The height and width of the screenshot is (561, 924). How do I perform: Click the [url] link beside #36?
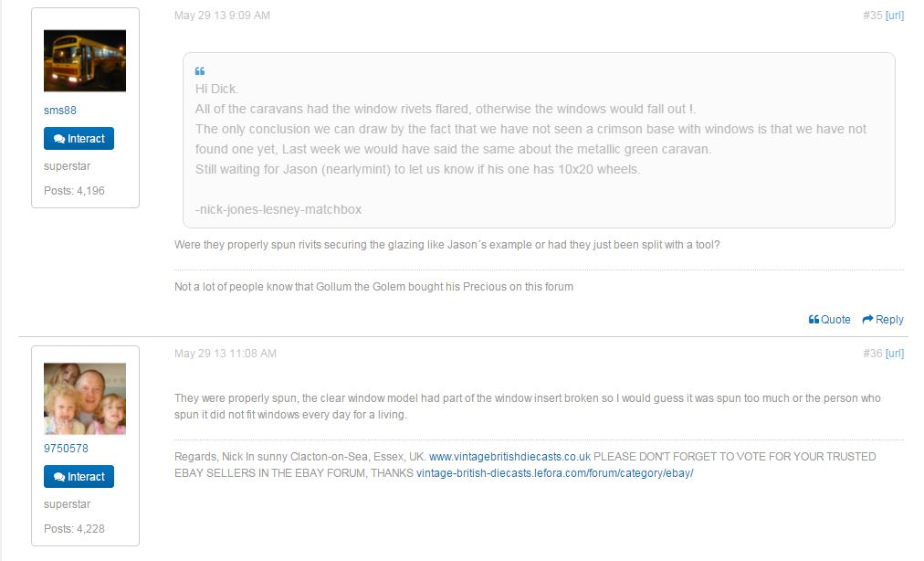point(895,354)
